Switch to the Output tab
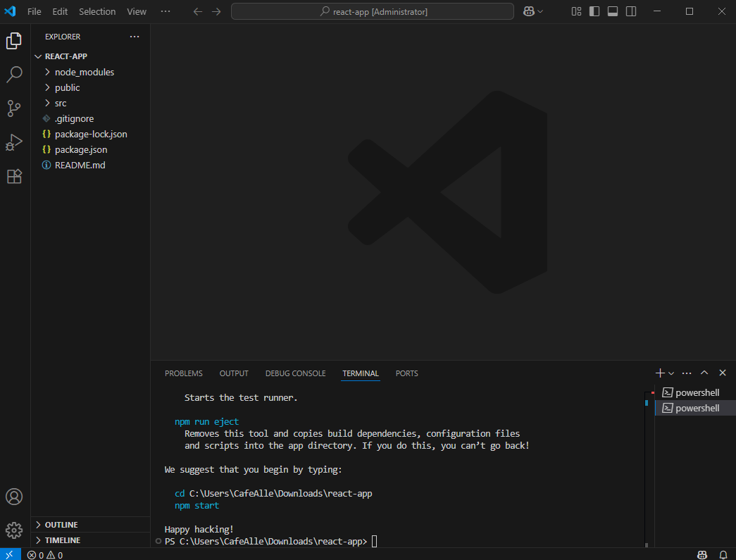This screenshot has width=736, height=560. click(234, 373)
